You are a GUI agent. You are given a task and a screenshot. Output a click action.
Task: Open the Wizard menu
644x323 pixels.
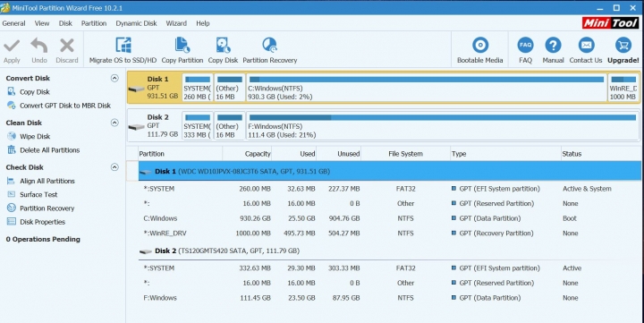[x=176, y=23]
